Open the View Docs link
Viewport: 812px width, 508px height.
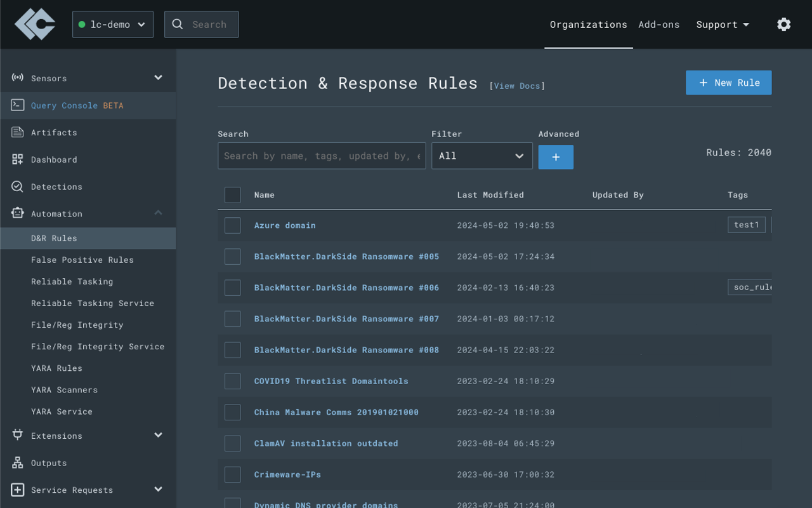pos(516,86)
